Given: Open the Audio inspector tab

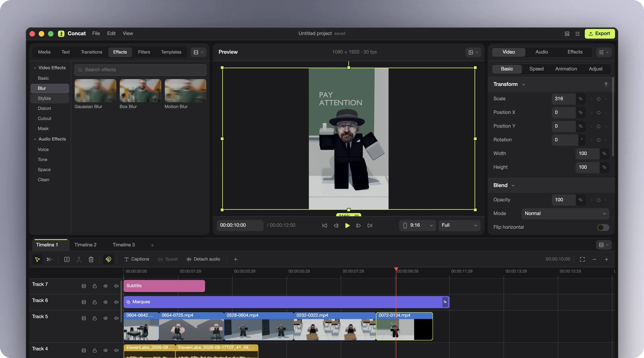Looking at the screenshot, I should pos(542,52).
